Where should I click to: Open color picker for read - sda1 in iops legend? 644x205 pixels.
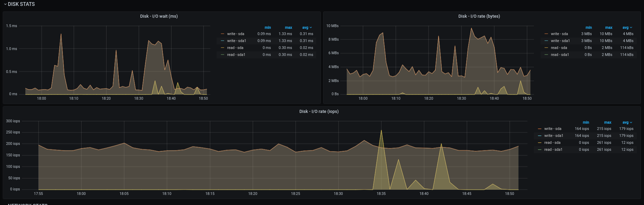[540, 149]
